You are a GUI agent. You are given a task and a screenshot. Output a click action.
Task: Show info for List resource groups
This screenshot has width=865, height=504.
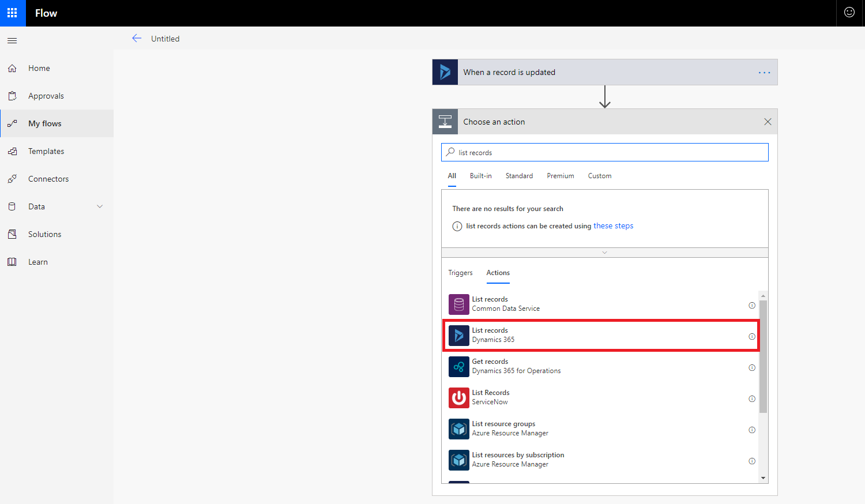(752, 430)
